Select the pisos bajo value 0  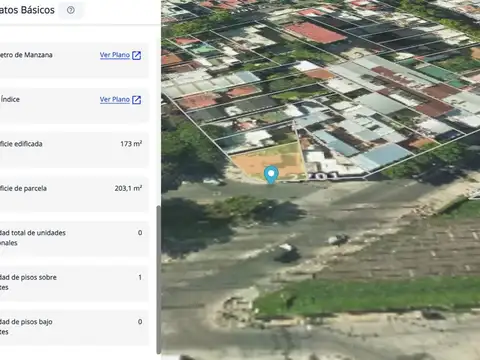coord(140,322)
